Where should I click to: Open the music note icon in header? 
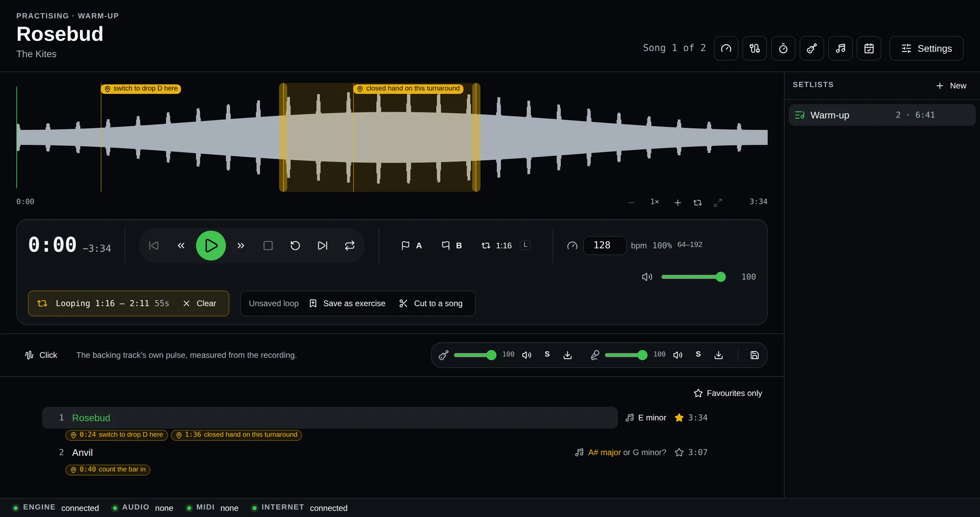click(840, 49)
